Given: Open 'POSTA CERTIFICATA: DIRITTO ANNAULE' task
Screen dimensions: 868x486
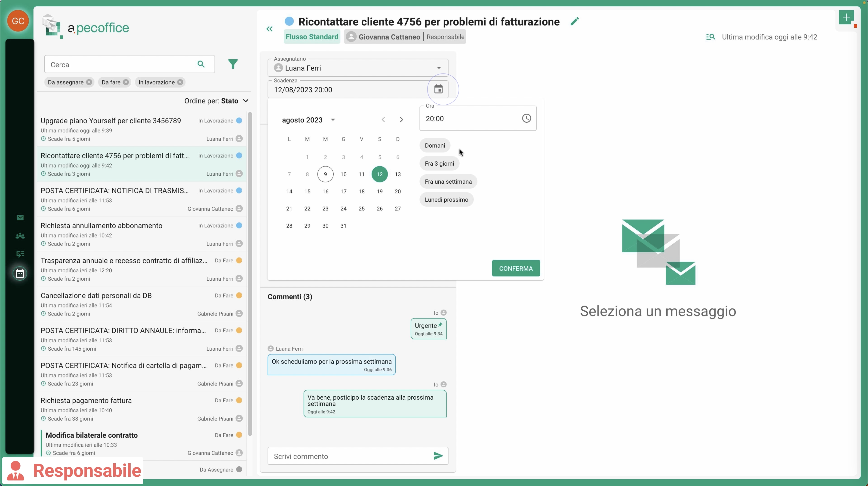Looking at the screenshot, I should pos(142,339).
